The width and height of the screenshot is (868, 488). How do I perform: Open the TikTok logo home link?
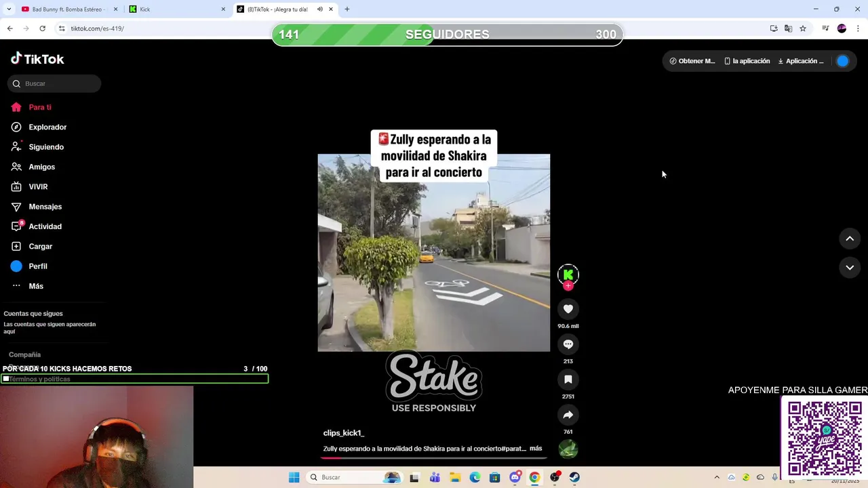click(x=37, y=59)
